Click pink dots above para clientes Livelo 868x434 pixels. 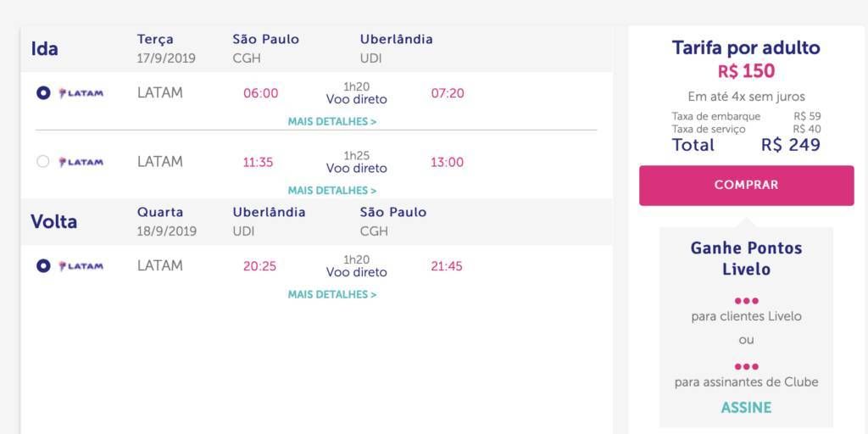click(746, 301)
